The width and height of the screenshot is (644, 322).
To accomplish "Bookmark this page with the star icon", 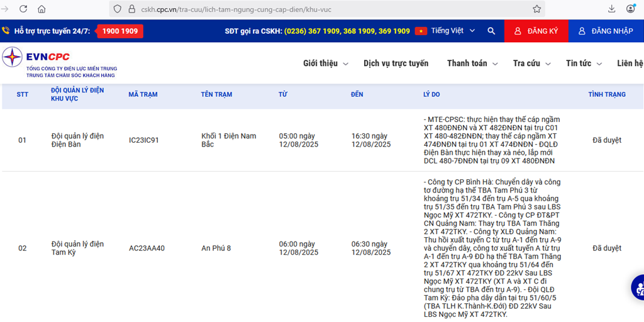I will click(x=536, y=9).
